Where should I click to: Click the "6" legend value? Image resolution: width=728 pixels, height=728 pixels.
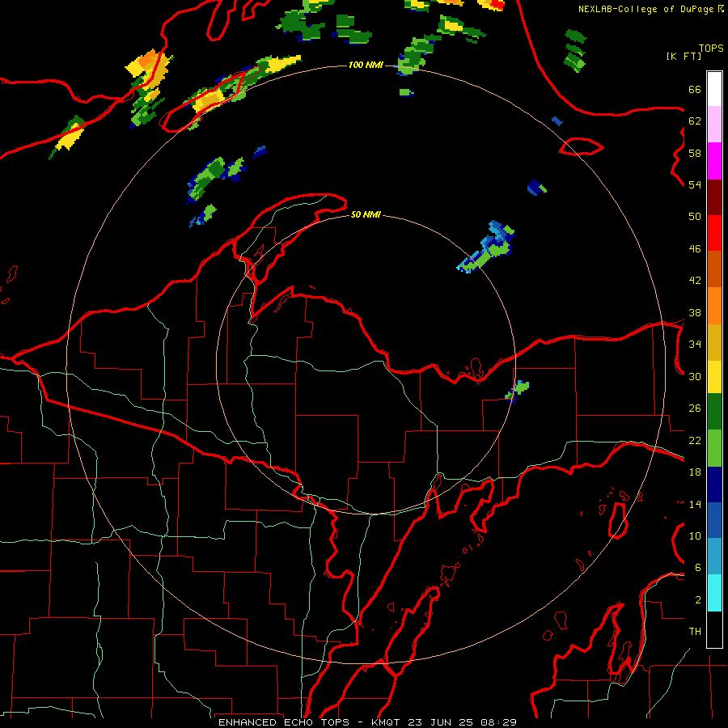[698, 568]
